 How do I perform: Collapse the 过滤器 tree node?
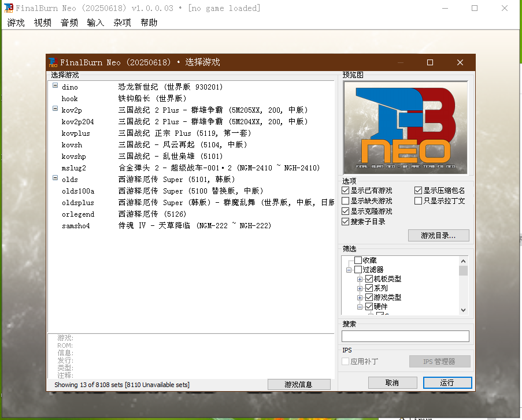point(349,270)
